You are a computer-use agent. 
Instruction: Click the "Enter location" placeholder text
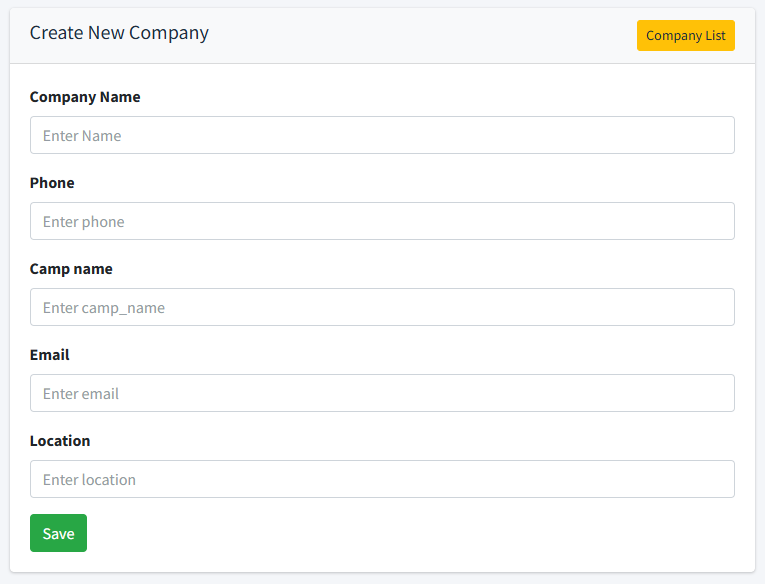(89, 480)
